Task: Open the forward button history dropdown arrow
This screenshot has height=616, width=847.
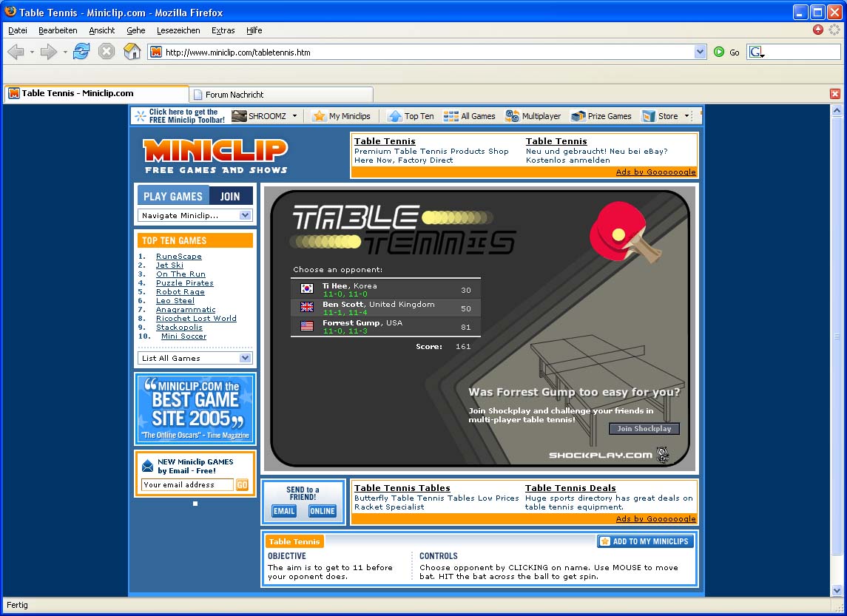Action: pyautogui.click(x=65, y=53)
